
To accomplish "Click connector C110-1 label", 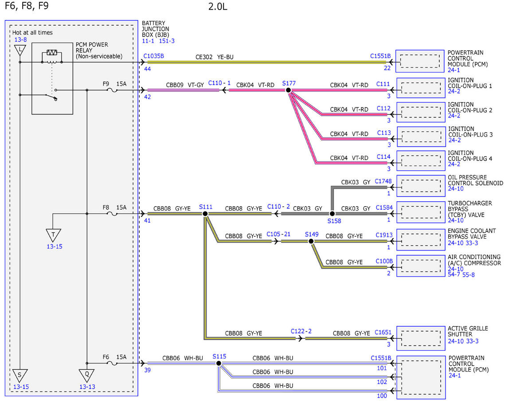I will 219,83.
